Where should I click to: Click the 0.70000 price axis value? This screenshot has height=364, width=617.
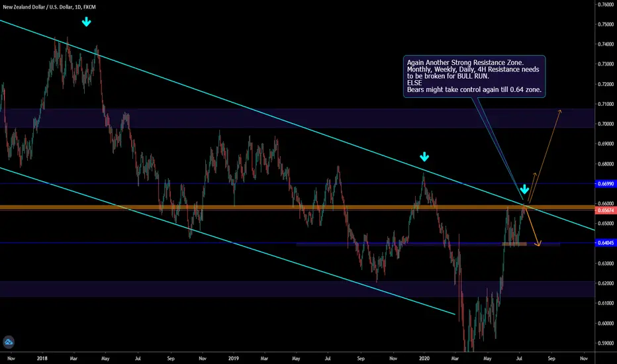[x=606, y=124]
